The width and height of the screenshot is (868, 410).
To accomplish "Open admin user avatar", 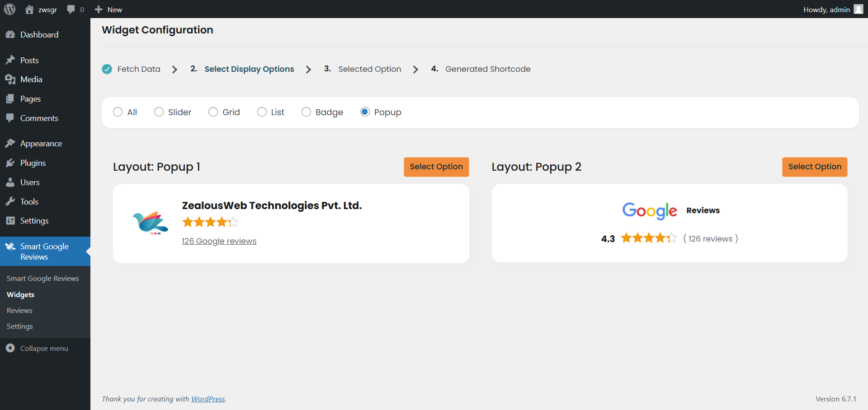I will pos(859,9).
